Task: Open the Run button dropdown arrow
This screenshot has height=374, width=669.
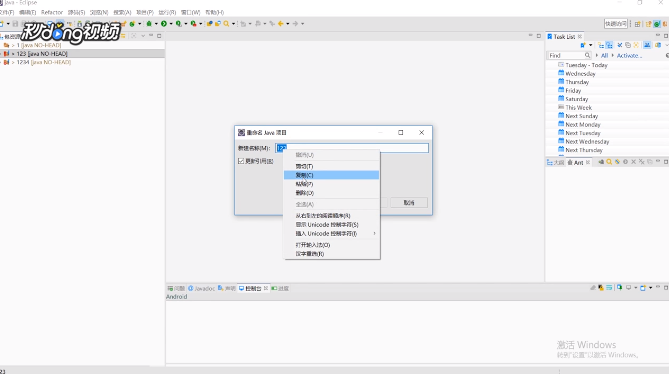Action: coord(171,24)
